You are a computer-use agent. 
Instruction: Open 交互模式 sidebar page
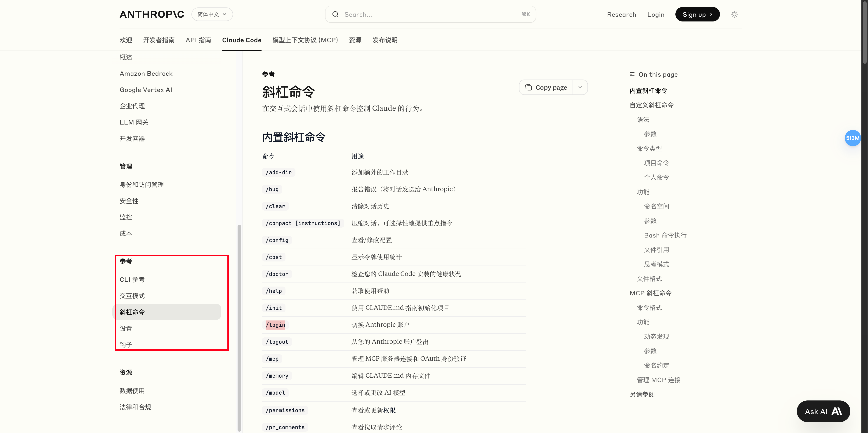[x=132, y=296]
